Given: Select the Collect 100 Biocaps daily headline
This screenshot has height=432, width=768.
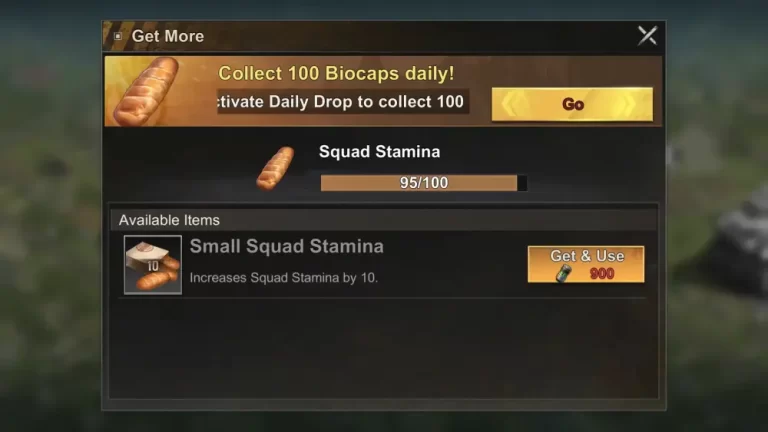Looking at the screenshot, I should [x=336, y=73].
